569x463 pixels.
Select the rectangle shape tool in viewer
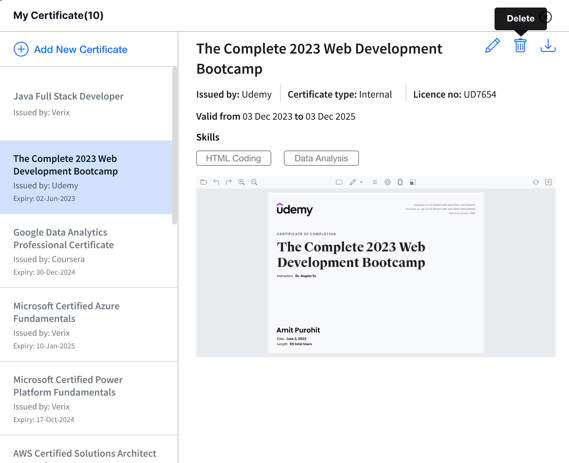339,182
